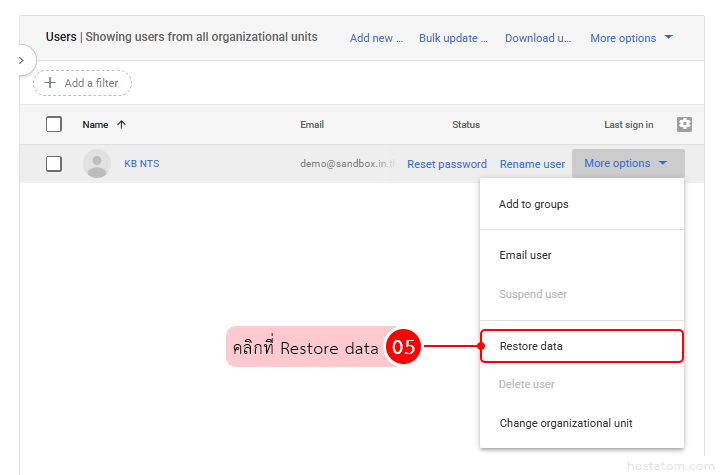Image resolution: width=720 pixels, height=475 pixels.
Task: Open the column settings gear icon
Action: 684,124
